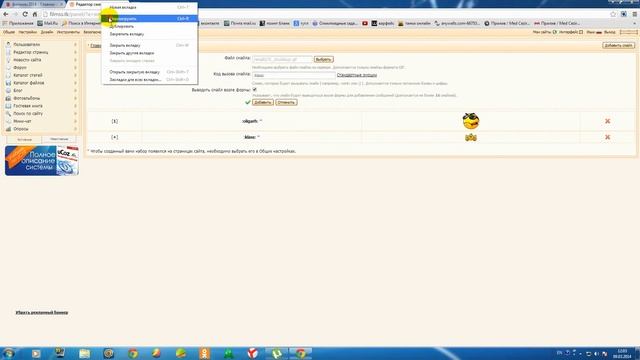Expand the Блог row arrow
640x360 pixels.
pos(76,91)
